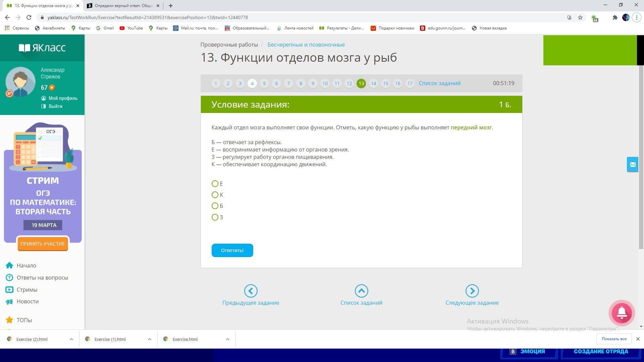Go to task number 14
Image resolution: width=644 pixels, height=362 pixels.
pos(373,83)
